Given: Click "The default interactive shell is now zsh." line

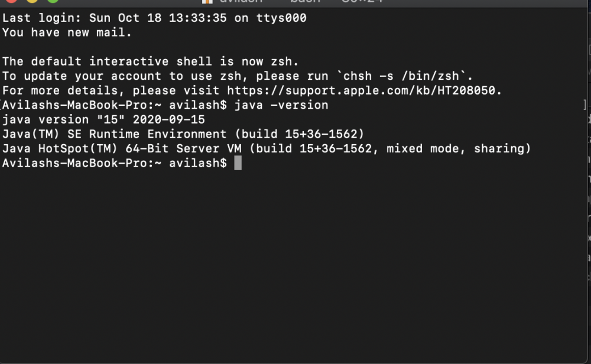Looking at the screenshot, I should (x=151, y=61).
